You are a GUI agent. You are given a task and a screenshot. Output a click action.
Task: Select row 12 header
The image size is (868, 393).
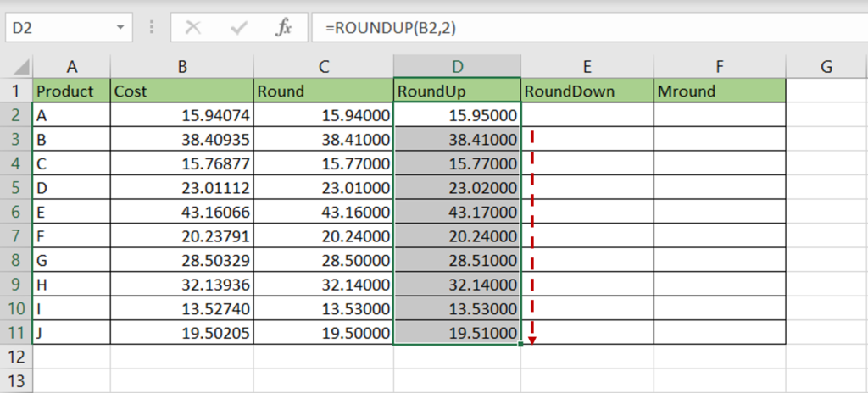[16, 357]
